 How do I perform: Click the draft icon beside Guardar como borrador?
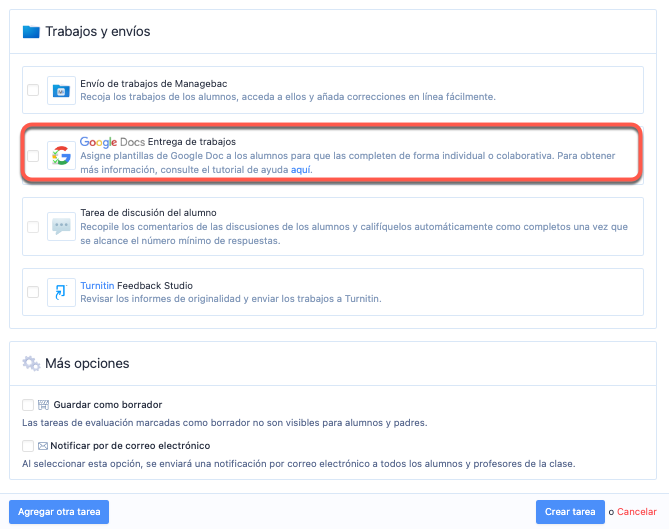coord(43,404)
